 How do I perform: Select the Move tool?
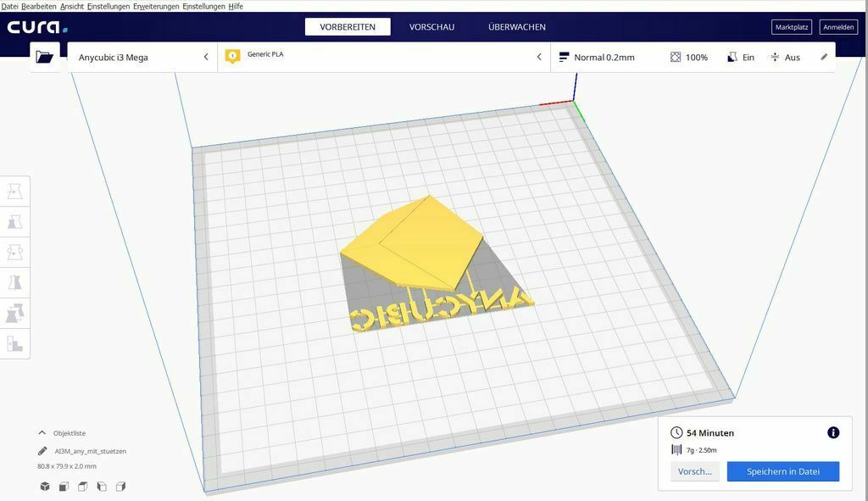click(15, 191)
